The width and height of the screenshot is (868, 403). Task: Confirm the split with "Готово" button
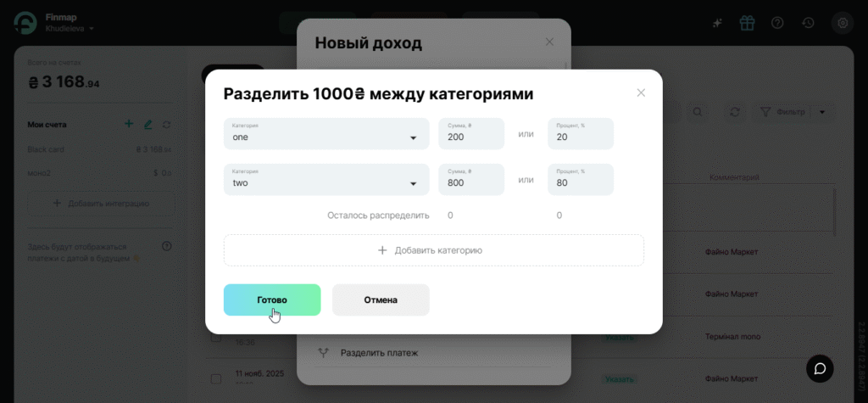272,299
